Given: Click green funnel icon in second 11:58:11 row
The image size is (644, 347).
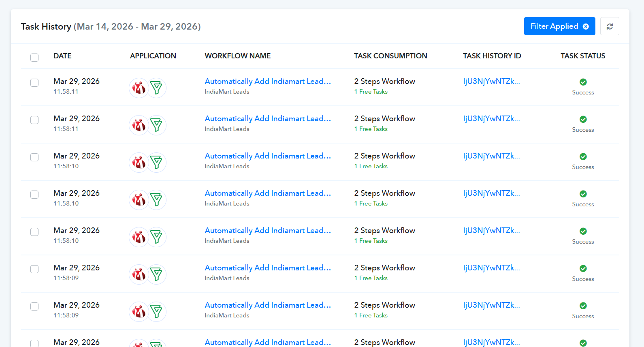Looking at the screenshot, I should point(156,125).
